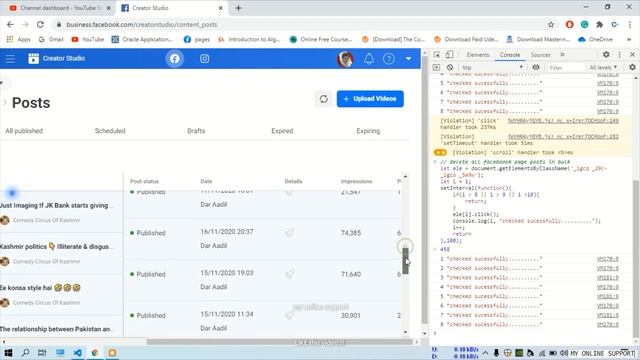Viewport: 640px width, 360px height.
Task: Click the console vertical scrollbar
Action: tap(636, 259)
